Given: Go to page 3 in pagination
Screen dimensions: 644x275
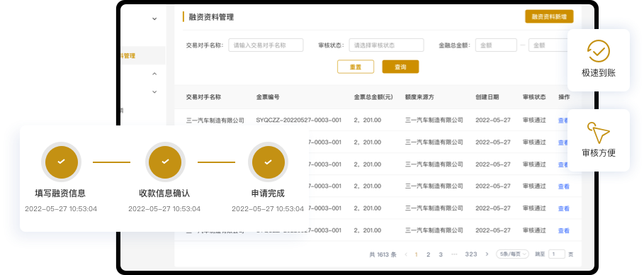Looking at the screenshot, I should 440,254.
